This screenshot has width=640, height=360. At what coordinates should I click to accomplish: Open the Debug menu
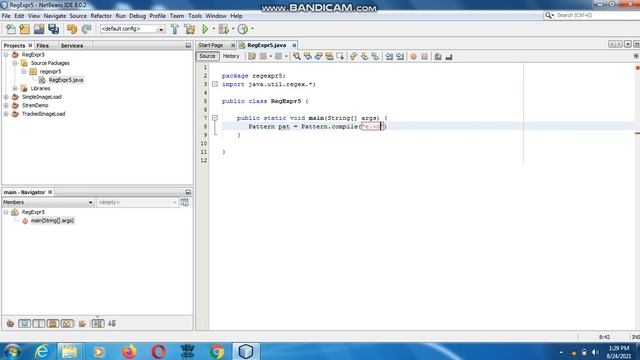pyautogui.click(x=138, y=16)
